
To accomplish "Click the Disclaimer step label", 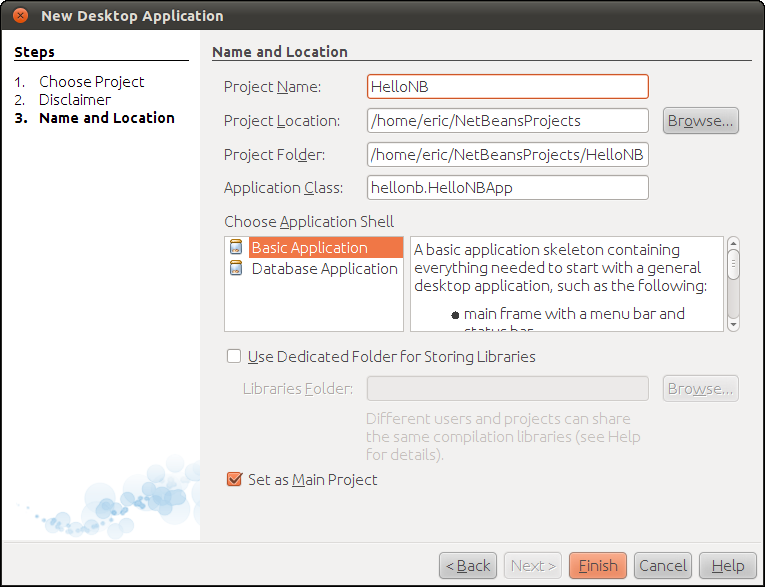I will (x=75, y=100).
